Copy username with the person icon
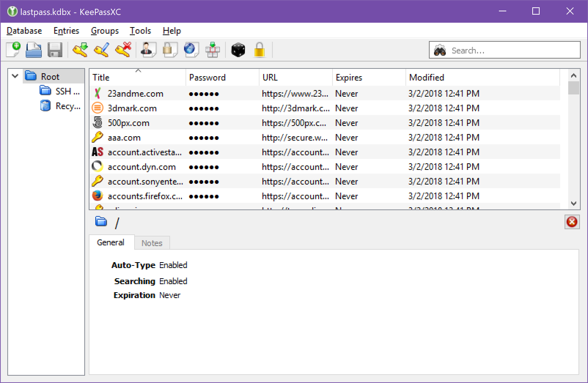This screenshot has width=588, height=383. 148,50
